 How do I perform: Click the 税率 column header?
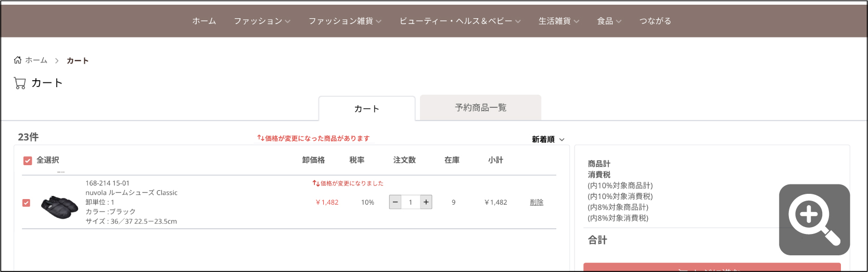pyautogui.click(x=357, y=160)
